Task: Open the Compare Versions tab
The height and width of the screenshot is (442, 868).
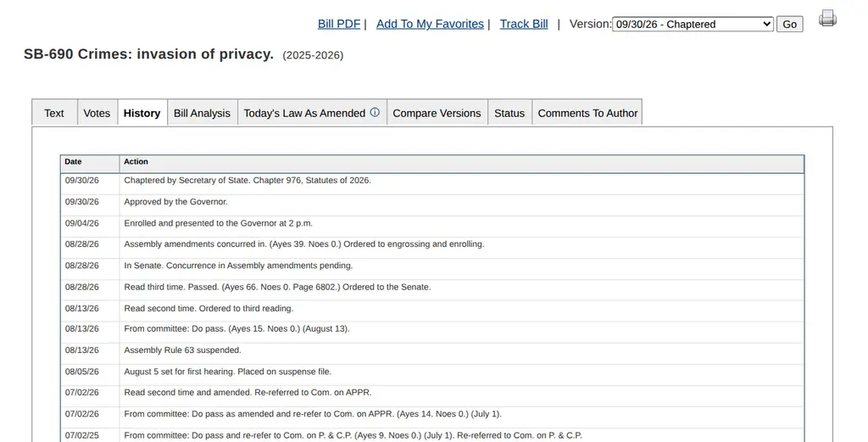Action: [x=437, y=113]
